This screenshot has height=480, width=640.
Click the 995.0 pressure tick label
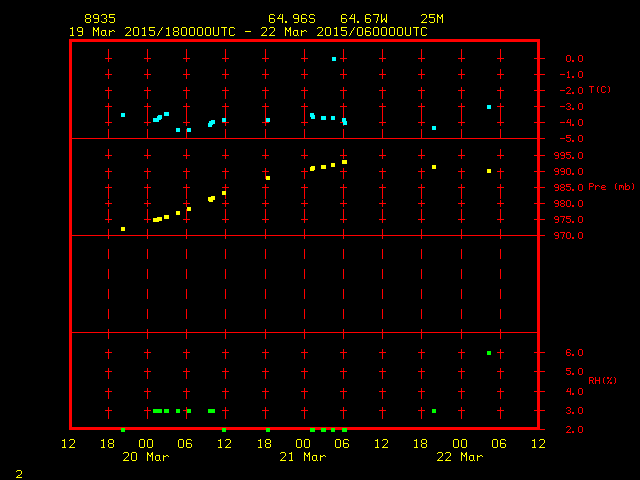coord(569,156)
